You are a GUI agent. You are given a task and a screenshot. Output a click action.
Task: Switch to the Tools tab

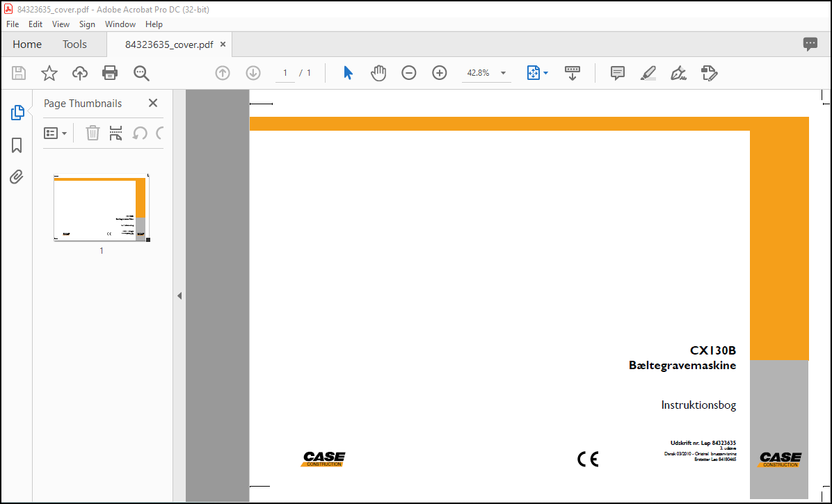[74, 44]
